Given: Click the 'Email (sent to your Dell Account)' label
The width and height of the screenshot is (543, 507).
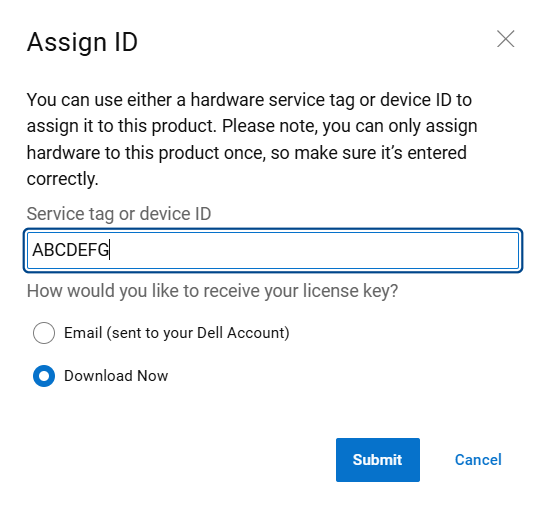Looking at the screenshot, I should (x=177, y=333).
